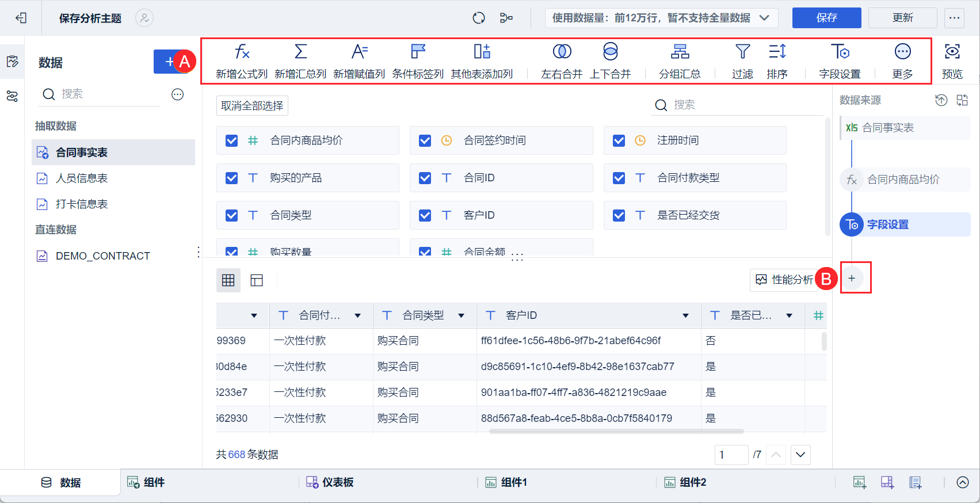Open 字段设置 in the toolbar

(x=840, y=61)
